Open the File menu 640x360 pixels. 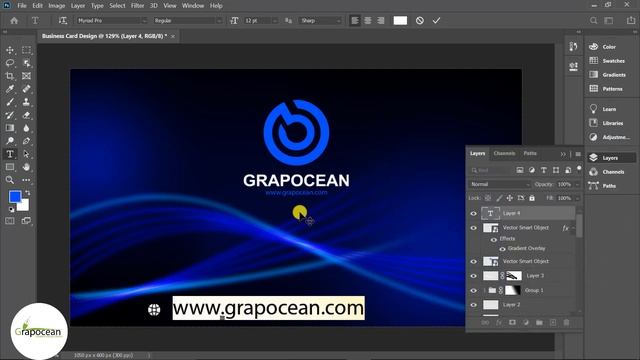point(22,6)
